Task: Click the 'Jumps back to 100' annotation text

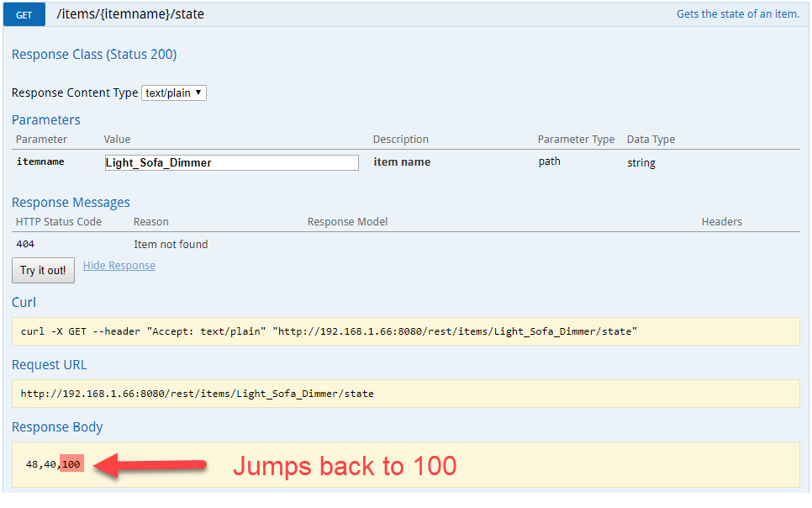Action: 344,466
